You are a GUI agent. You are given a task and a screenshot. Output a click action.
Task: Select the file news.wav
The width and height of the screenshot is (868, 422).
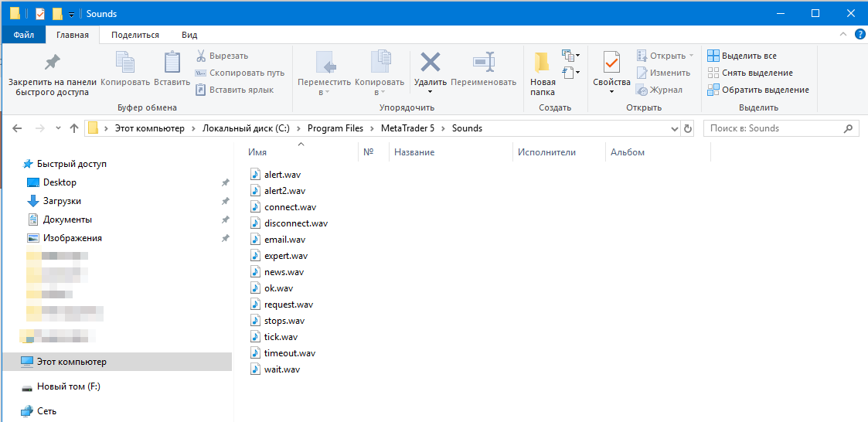point(284,272)
